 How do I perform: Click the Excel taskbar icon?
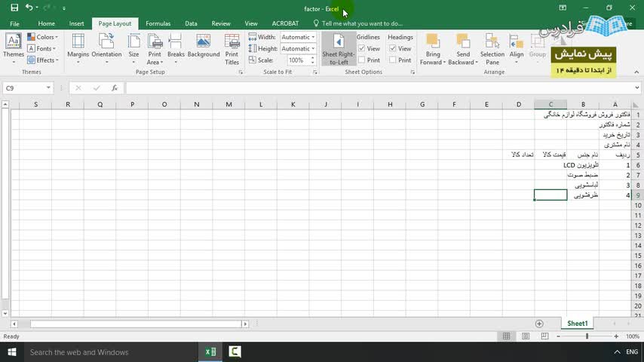(210, 352)
